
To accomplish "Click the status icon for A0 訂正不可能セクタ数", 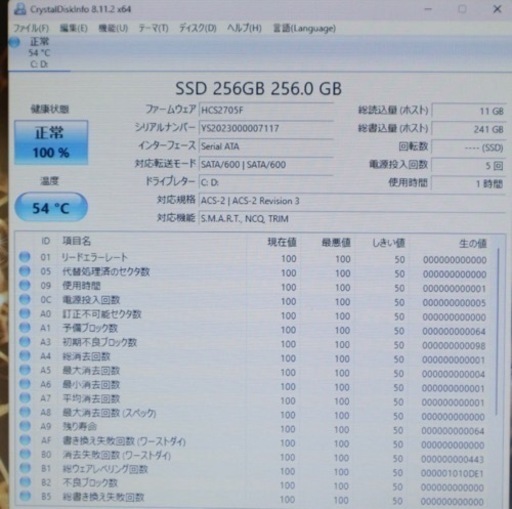I will pyautogui.click(x=25, y=314).
